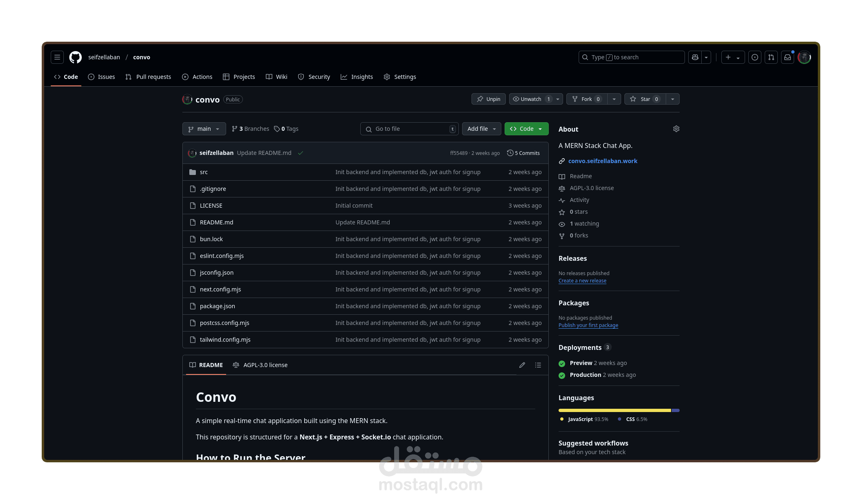Open the notifications inbox icon
862x504 pixels.
click(x=788, y=57)
